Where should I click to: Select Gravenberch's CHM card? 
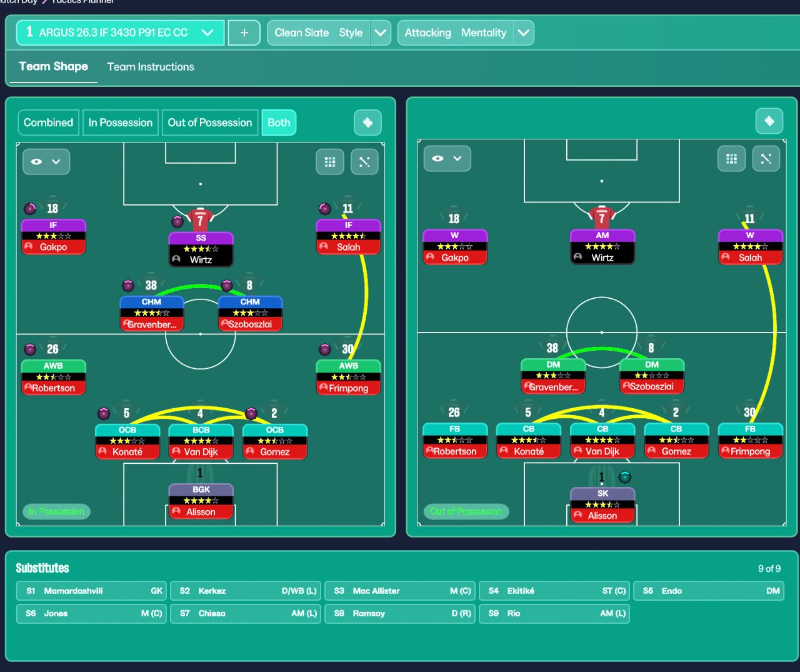pyautogui.click(x=152, y=313)
